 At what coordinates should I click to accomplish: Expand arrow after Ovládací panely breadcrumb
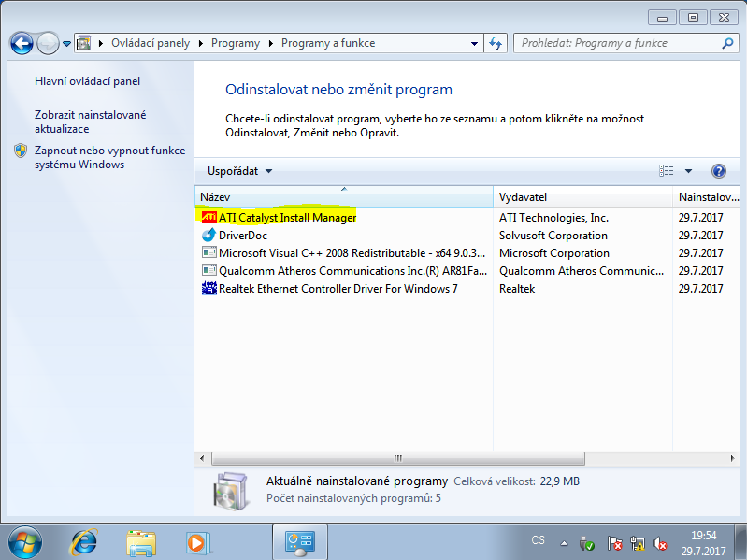201,44
